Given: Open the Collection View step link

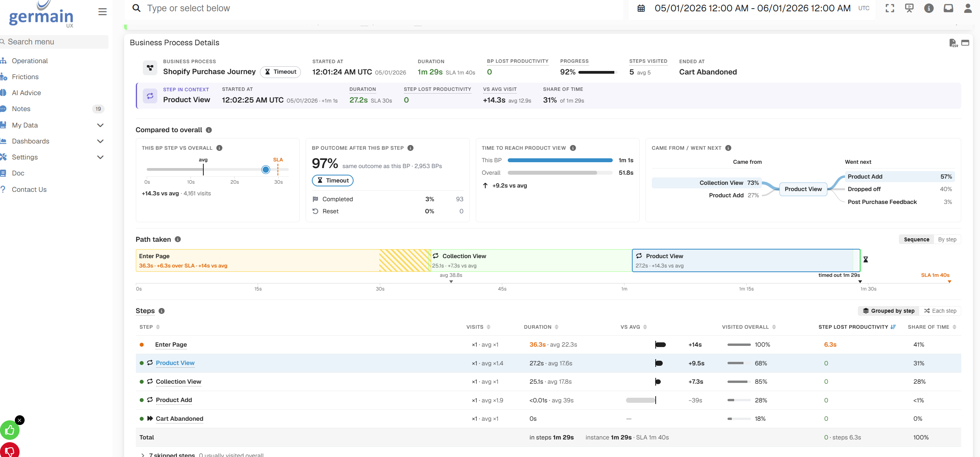Looking at the screenshot, I should click(178, 381).
